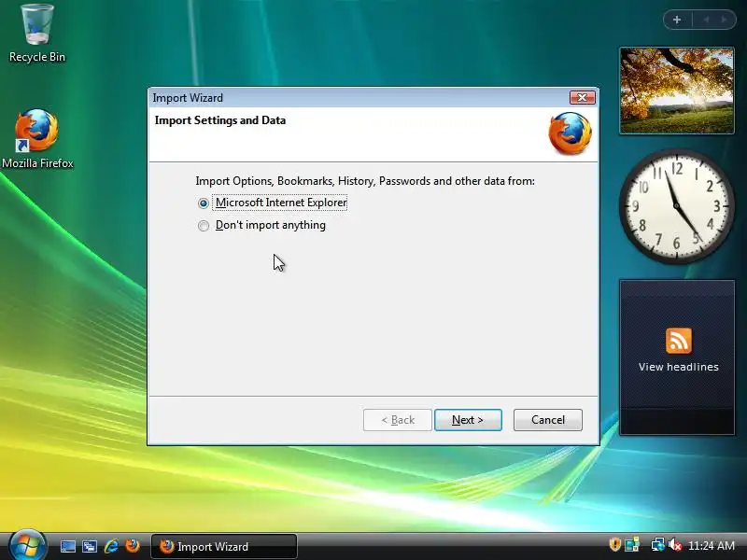This screenshot has width=747, height=560.
Task: Select Microsoft Internet Explorer radio button
Action: pyautogui.click(x=204, y=203)
